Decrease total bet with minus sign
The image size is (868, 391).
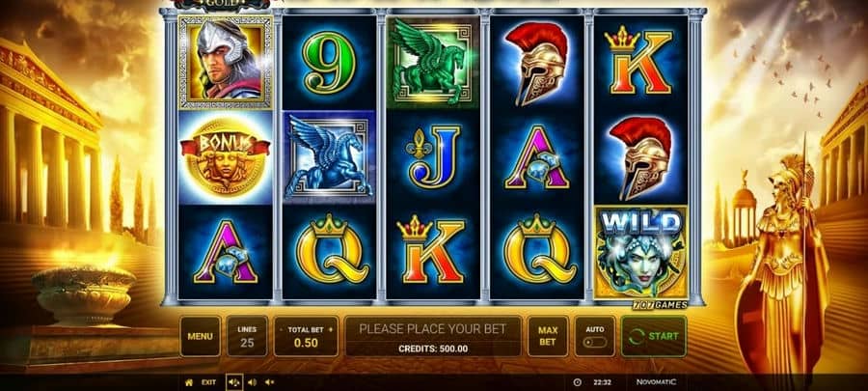282,329
